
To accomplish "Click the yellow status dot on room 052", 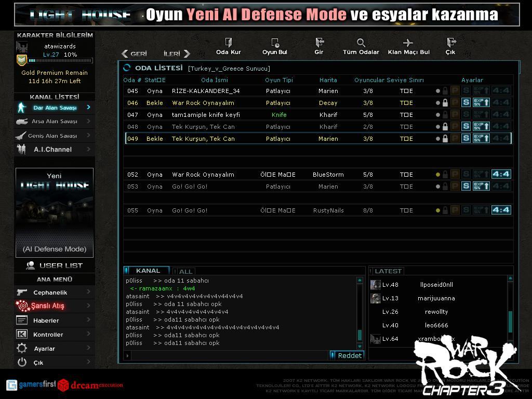I will (x=438, y=175).
